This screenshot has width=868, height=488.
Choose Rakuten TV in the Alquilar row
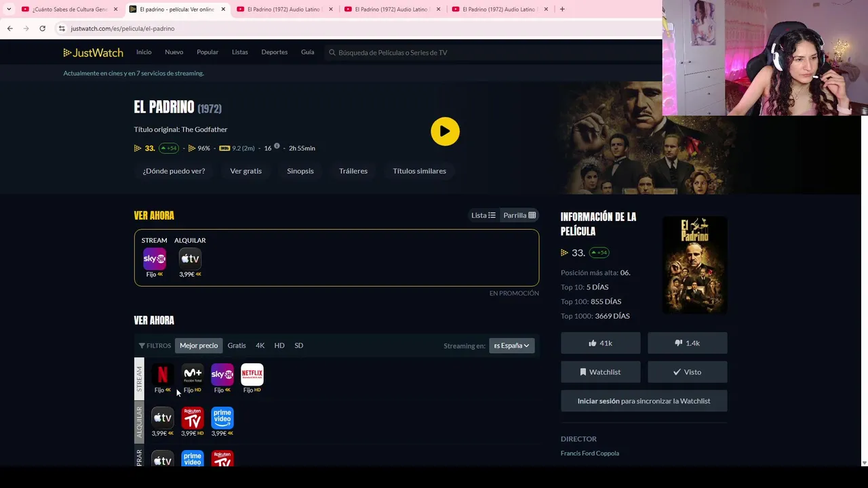tap(193, 418)
